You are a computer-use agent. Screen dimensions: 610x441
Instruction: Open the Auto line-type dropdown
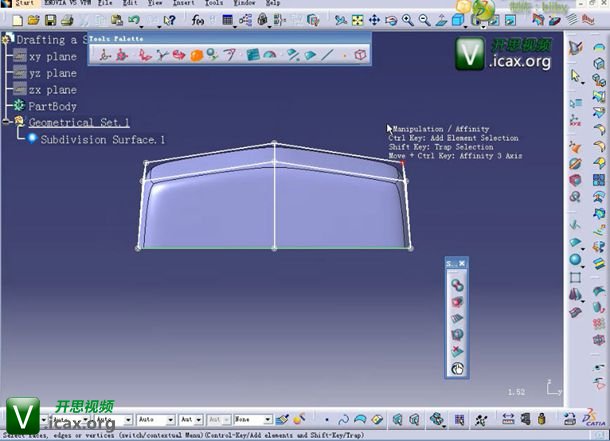(170, 420)
